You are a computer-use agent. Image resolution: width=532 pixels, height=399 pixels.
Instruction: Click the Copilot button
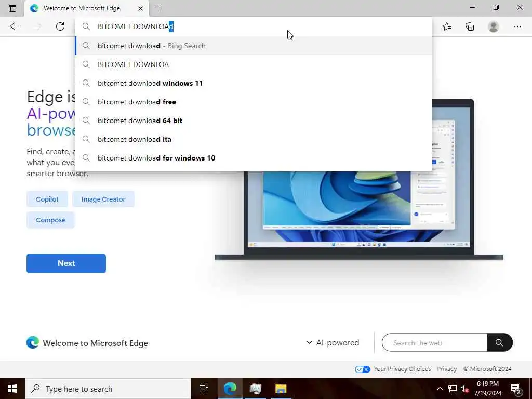point(47,199)
